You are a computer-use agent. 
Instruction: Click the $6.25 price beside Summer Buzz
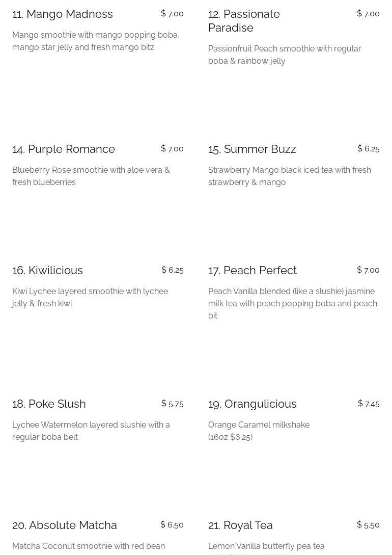(368, 149)
